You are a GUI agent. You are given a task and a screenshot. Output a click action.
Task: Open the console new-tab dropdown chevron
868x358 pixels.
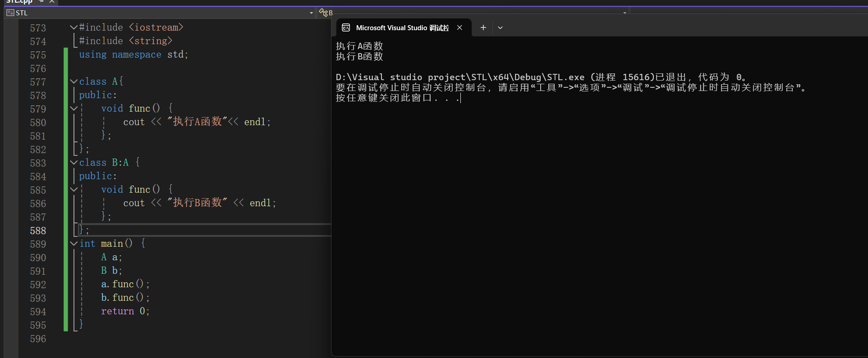pos(500,27)
